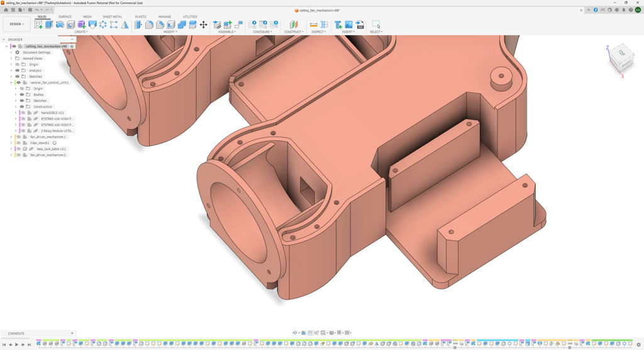Switch to the SURFACE tab
Image resolution: width=644 pixels, height=350 pixels.
point(65,17)
